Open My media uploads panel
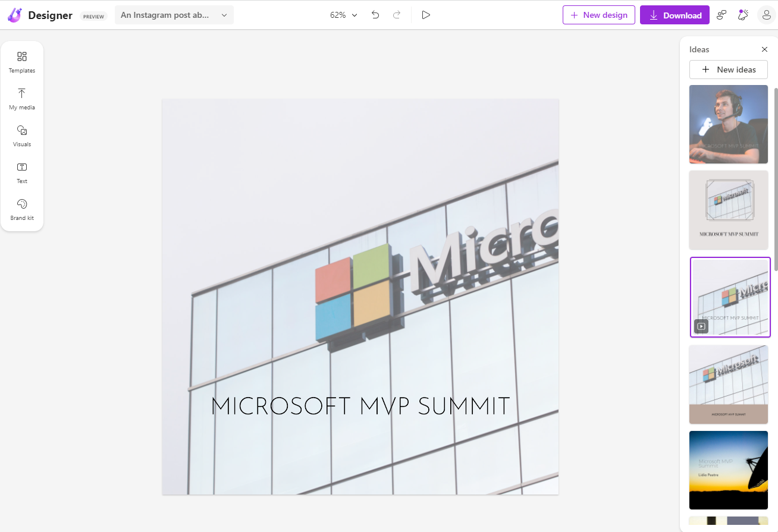This screenshot has height=532, width=778. tap(22, 99)
